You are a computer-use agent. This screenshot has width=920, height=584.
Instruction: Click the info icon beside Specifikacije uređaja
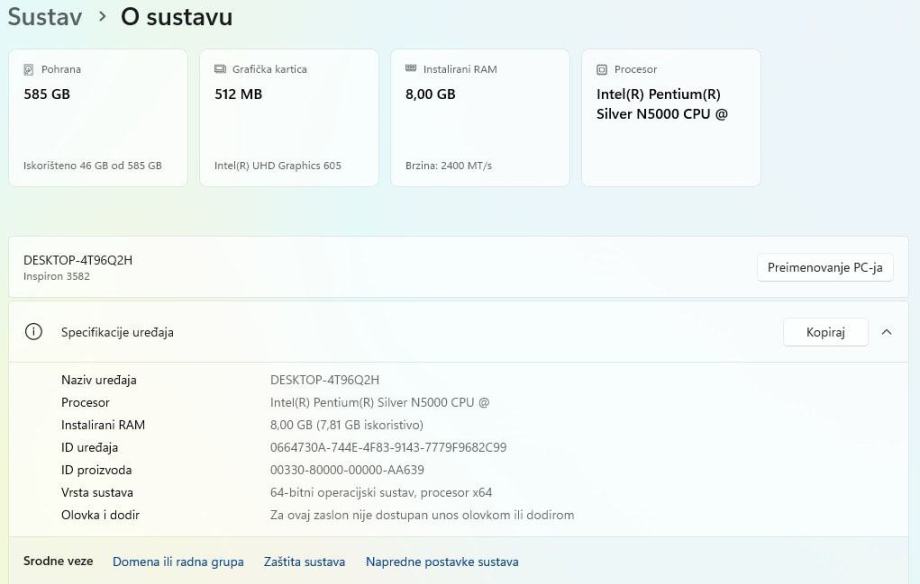[x=33, y=332]
